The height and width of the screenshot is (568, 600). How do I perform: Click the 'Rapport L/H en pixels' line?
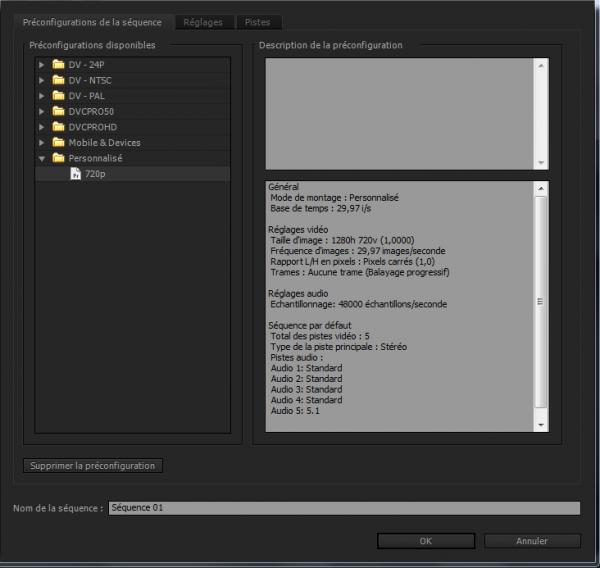(352, 262)
